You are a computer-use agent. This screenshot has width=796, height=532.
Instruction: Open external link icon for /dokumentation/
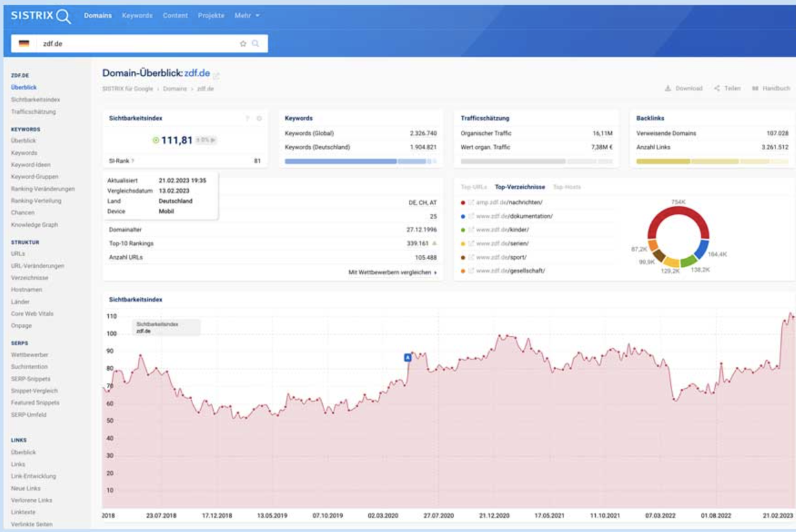pos(471,216)
